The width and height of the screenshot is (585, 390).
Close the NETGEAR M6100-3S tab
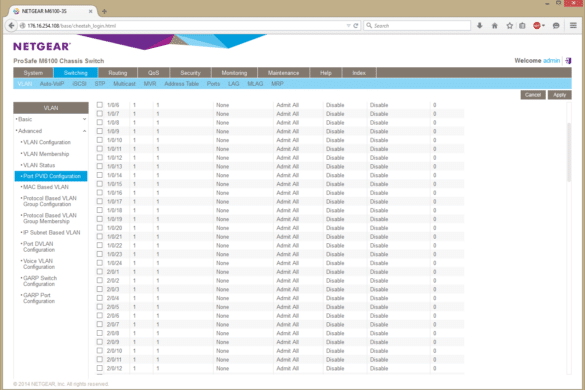[90, 11]
